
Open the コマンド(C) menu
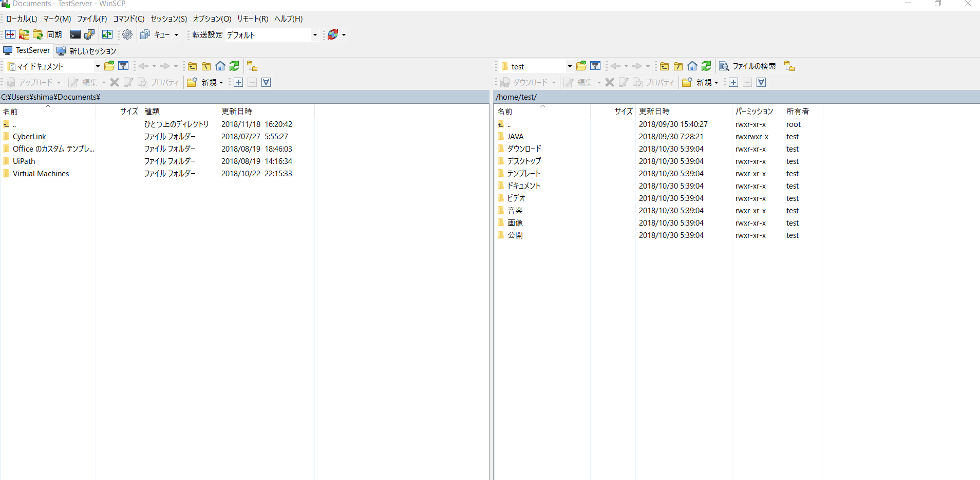(128, 19)
